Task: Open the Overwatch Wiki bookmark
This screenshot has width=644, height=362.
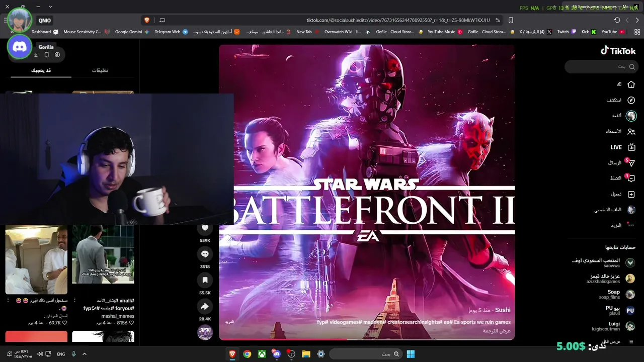Action: 347,32
